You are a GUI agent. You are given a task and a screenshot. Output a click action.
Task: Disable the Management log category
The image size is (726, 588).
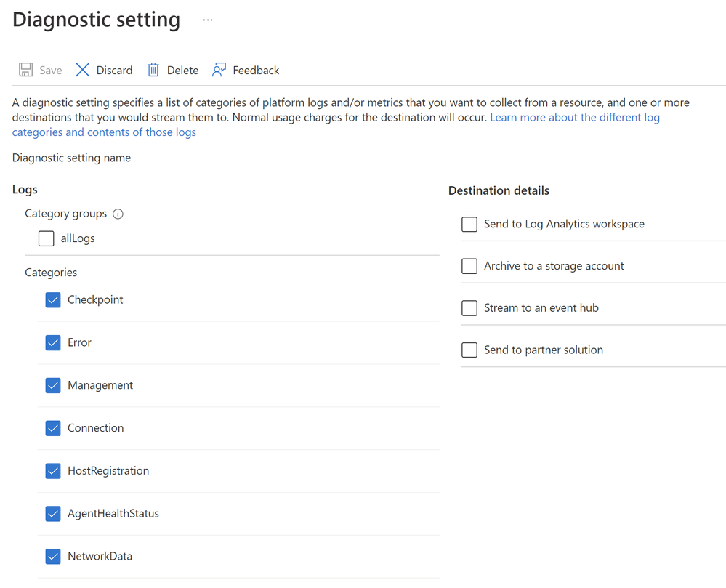tap(53, 385)
